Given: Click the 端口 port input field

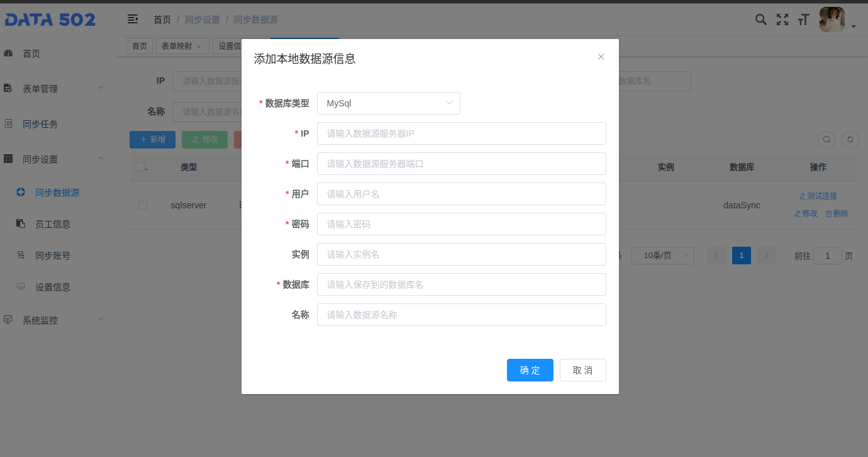Looking at the screenshot, I should (x=461, y=164).
